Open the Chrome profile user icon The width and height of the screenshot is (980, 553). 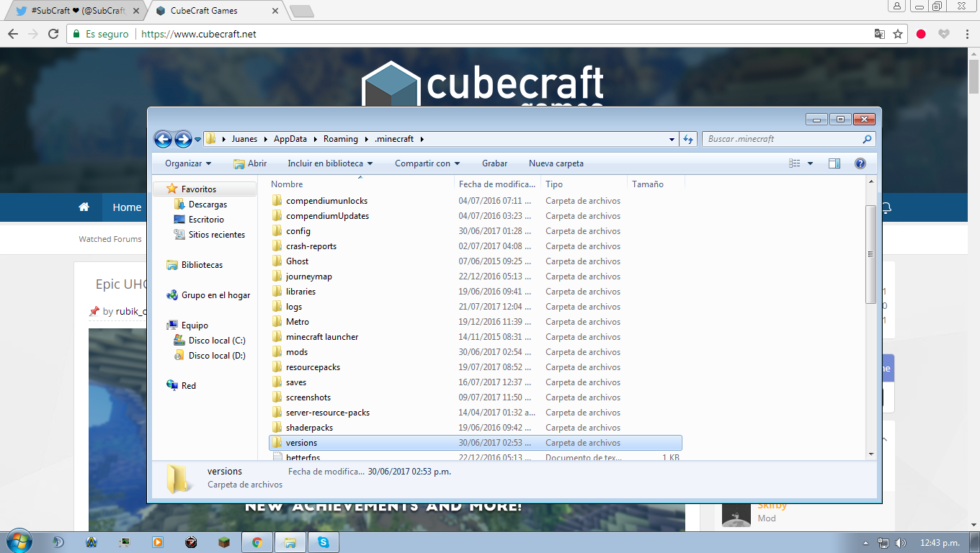click(897, 6)
